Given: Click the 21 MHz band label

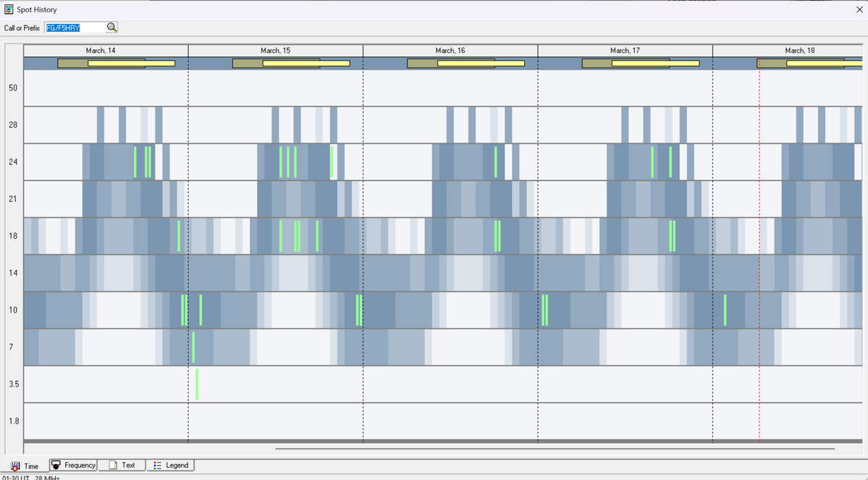Looking at the screenshot, I should coord(13,199).
